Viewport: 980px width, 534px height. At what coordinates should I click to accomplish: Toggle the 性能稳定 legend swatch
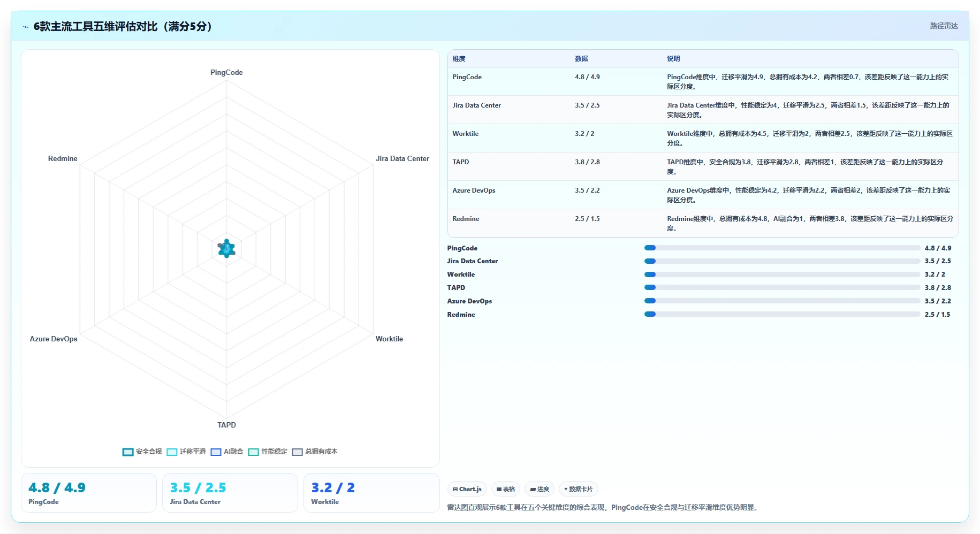click(x=253, y=452)
